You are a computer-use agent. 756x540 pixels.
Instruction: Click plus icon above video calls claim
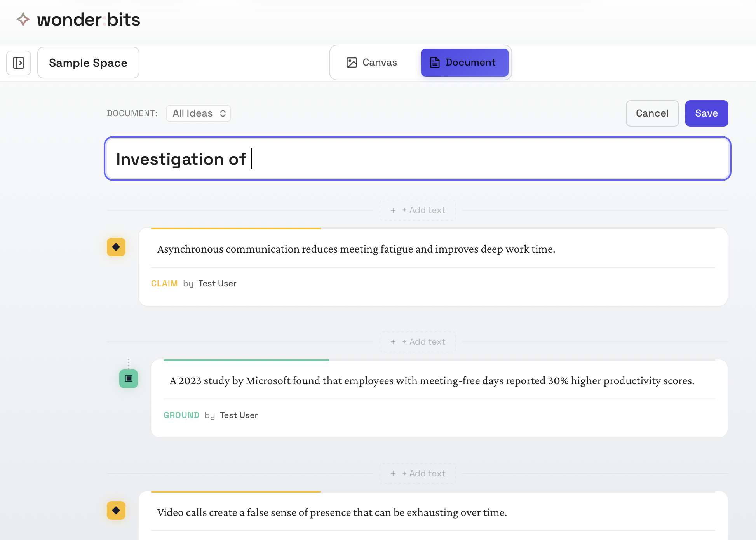(x=393, y=474)
